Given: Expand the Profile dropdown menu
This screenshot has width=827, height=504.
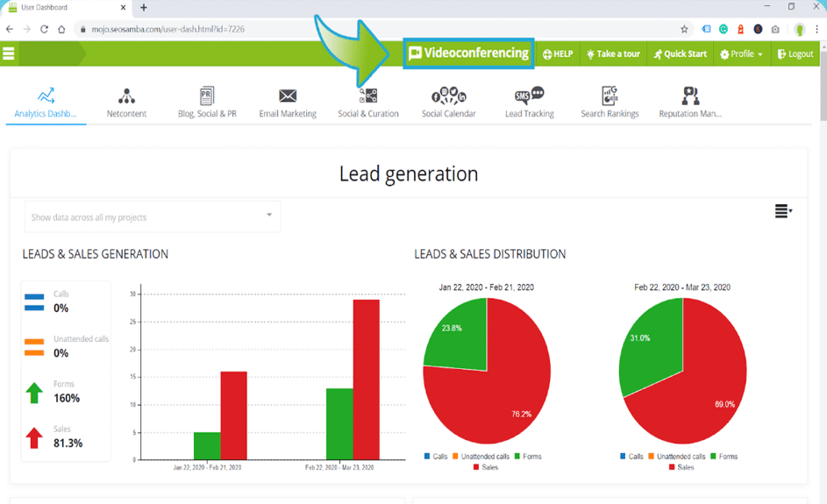Looking at the screenshot, I should pos(741,53).
